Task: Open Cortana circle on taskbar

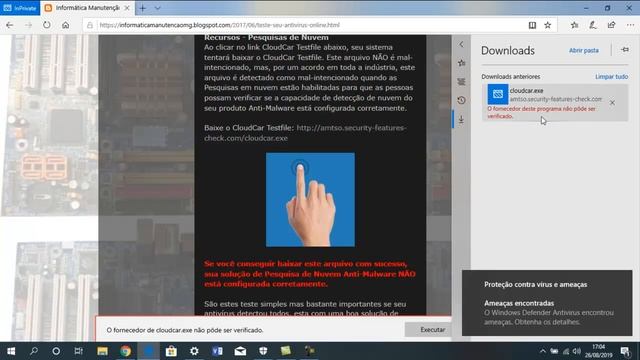Action: pos(56,351)
